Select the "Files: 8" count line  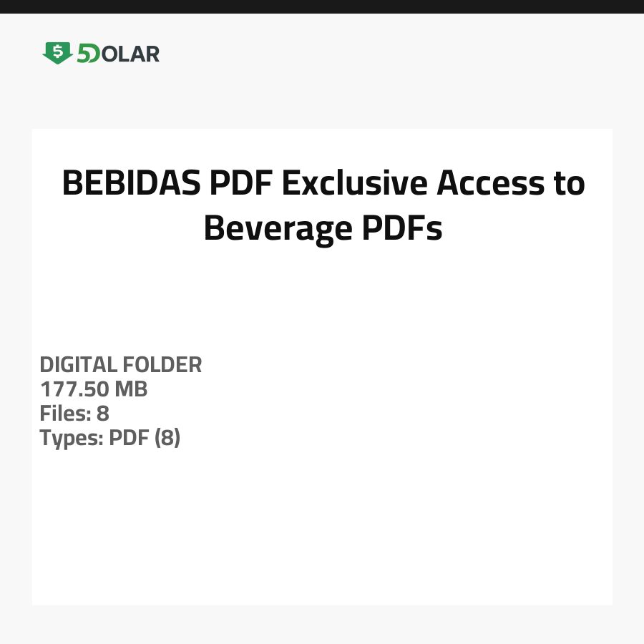[74, 414]
